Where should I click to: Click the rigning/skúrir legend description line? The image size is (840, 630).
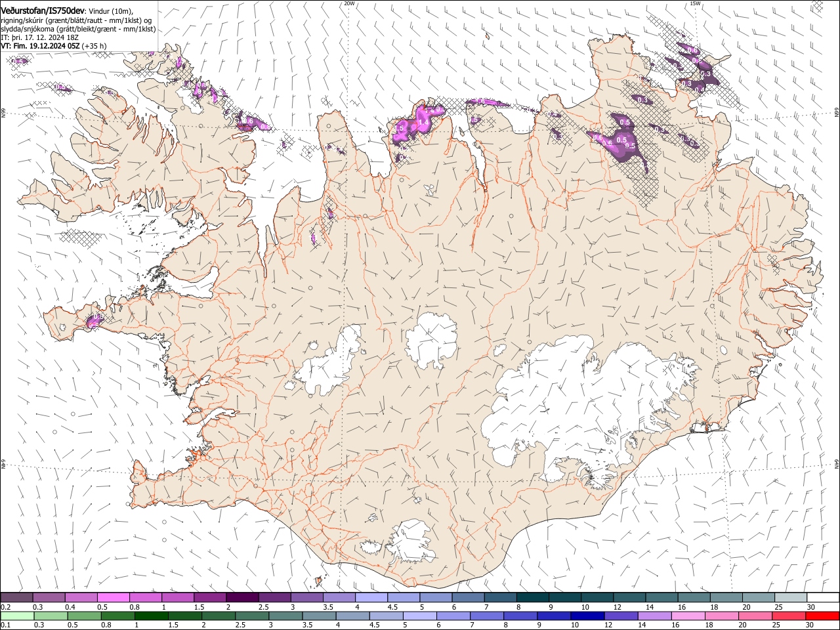point(76,20)
